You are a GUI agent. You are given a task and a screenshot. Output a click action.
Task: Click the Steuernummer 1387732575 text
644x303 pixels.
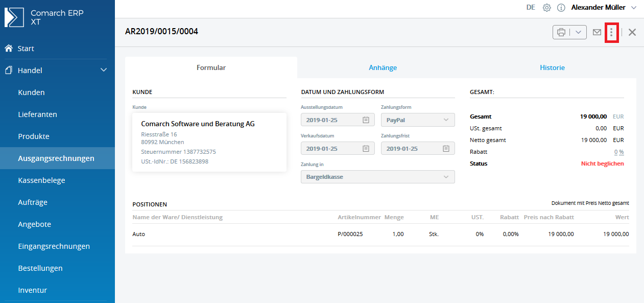pyautogui.click(x=178, y=152)
